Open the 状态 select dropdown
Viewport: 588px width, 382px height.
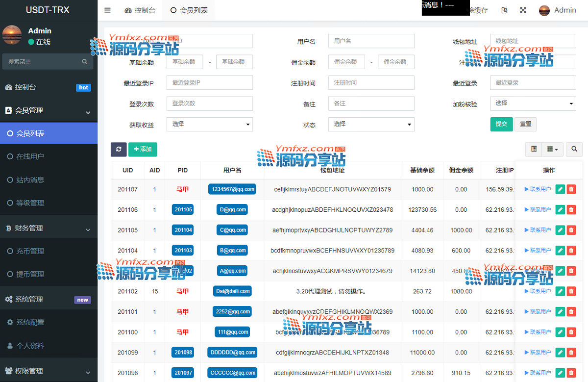371,124
